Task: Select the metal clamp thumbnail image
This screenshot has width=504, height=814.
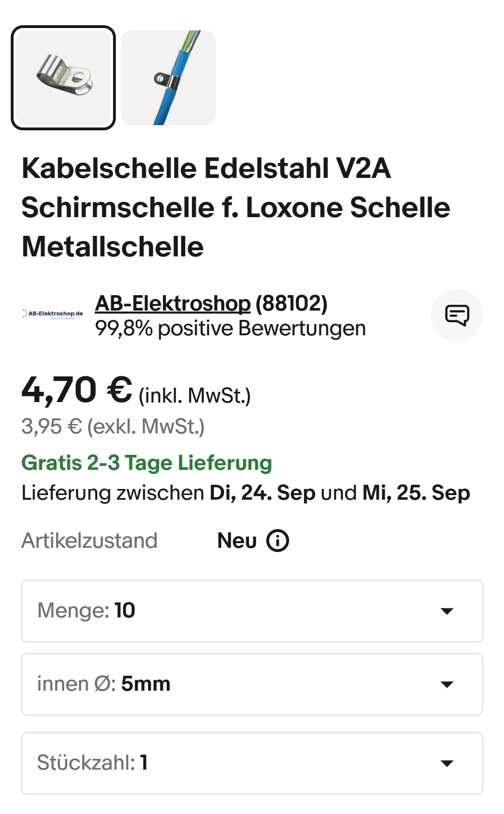Action: tap(63, 78)
